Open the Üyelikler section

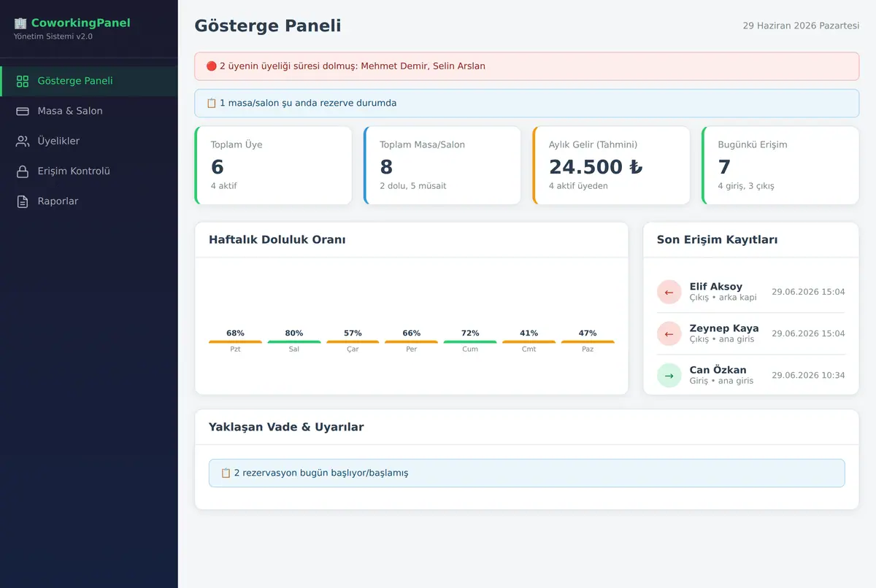pyautogui.click(x=89, y=141)
